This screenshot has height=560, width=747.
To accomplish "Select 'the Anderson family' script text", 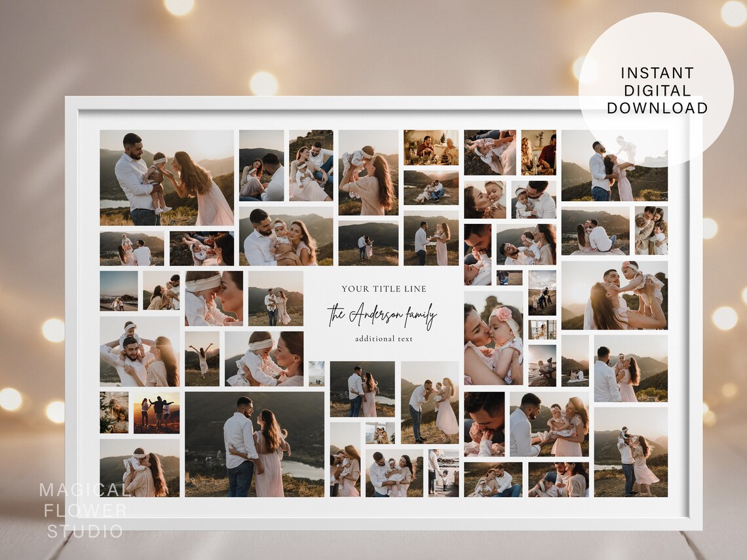I will (382, 315).
